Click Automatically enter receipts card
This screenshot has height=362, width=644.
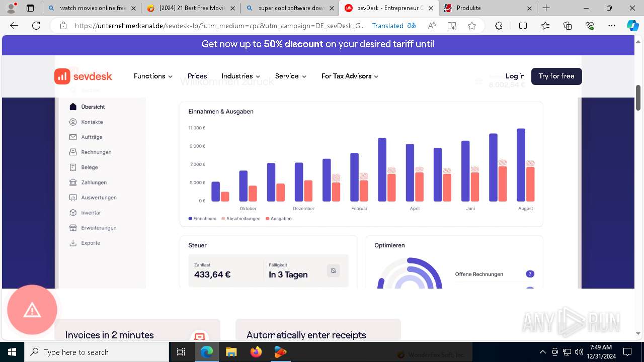[318, 329]
